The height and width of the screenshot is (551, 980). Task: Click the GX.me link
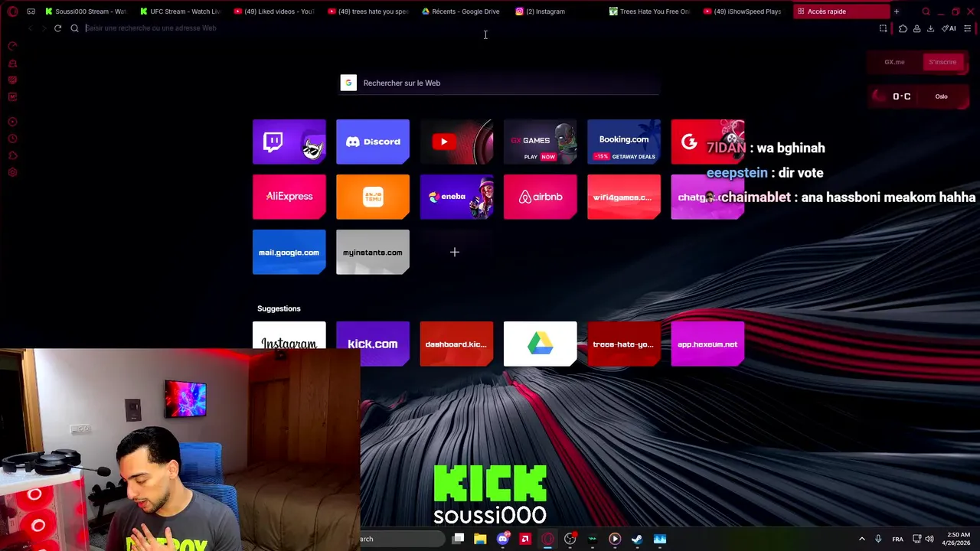pyautogui.click(x=894, y=62)
